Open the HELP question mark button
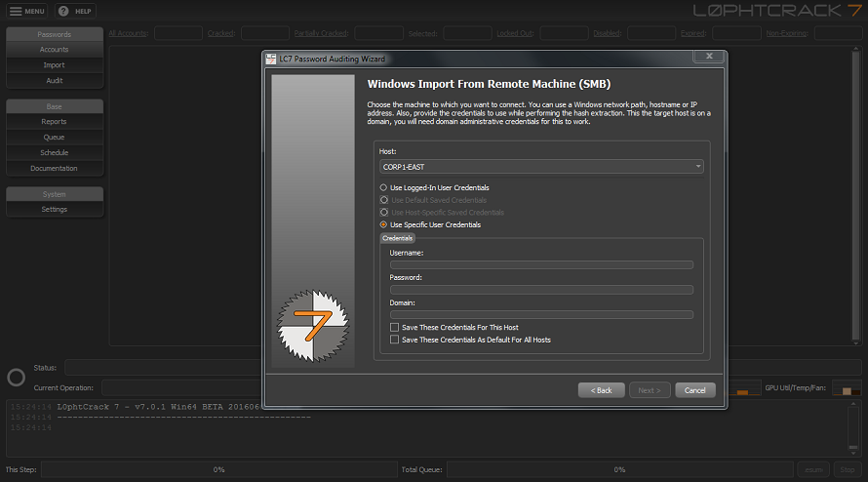Screen dimensions: 868x482 pyautogui.click(x=75, y=11)
